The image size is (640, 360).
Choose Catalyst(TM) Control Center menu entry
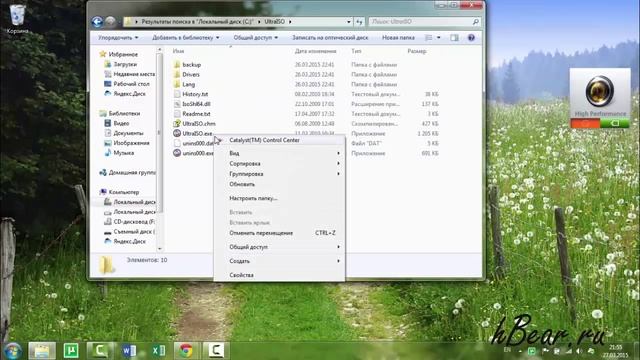point(280,140)
